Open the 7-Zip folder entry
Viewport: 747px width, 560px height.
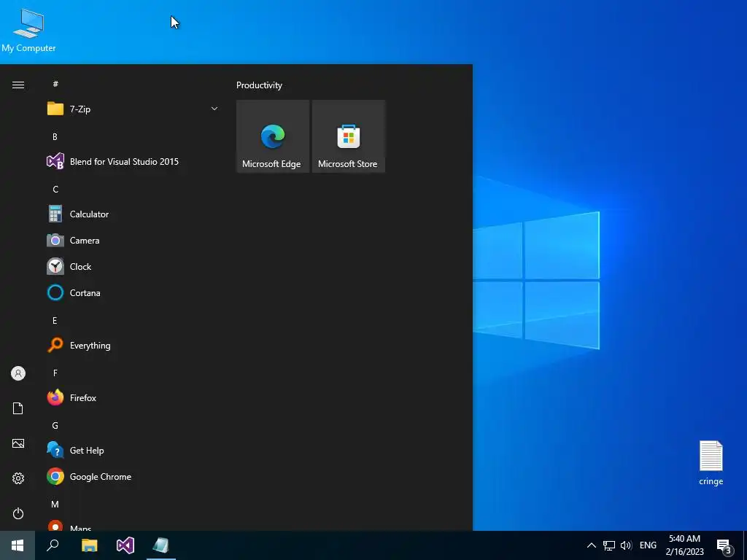pos(133,109)
